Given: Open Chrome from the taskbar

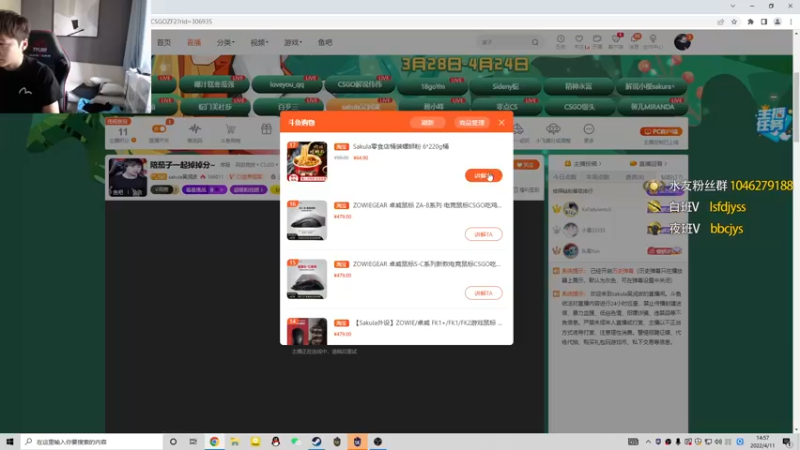Looking at the screenshot, I should pyautogui.click(x=214, y=442).
